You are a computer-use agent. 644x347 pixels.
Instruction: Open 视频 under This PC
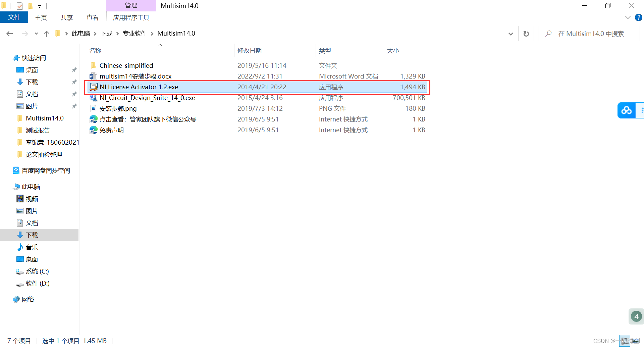coord(28,199)
